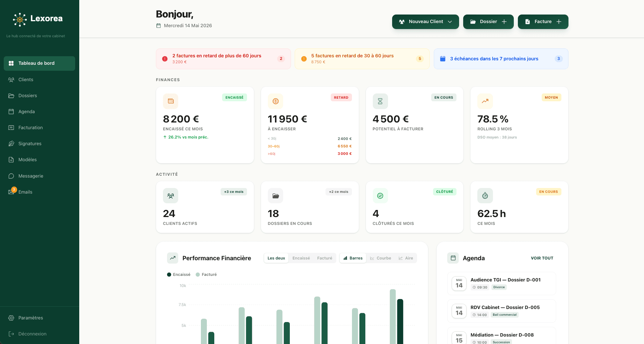Click the +2 ce mois badge

coord(339,192)
